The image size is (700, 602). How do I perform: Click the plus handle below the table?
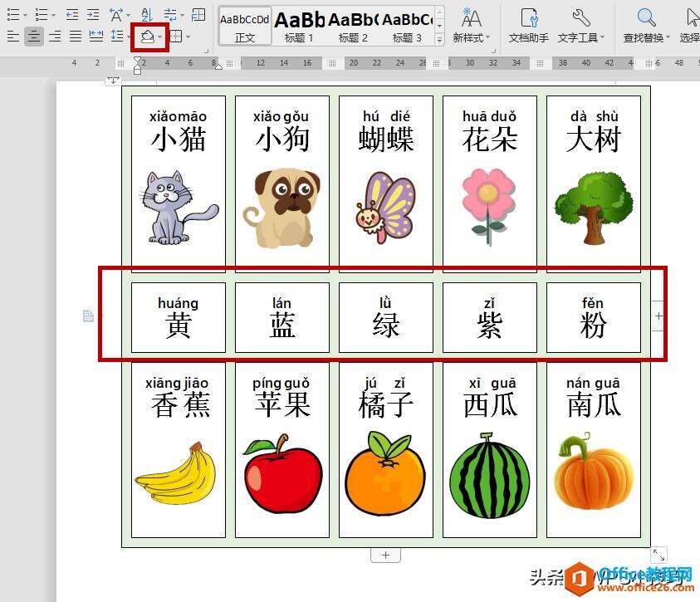pyautogui.click(x=385, y=554)
